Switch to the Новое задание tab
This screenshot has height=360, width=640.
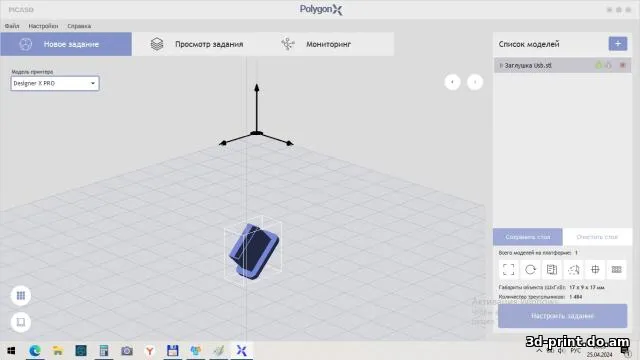[66, 44]
